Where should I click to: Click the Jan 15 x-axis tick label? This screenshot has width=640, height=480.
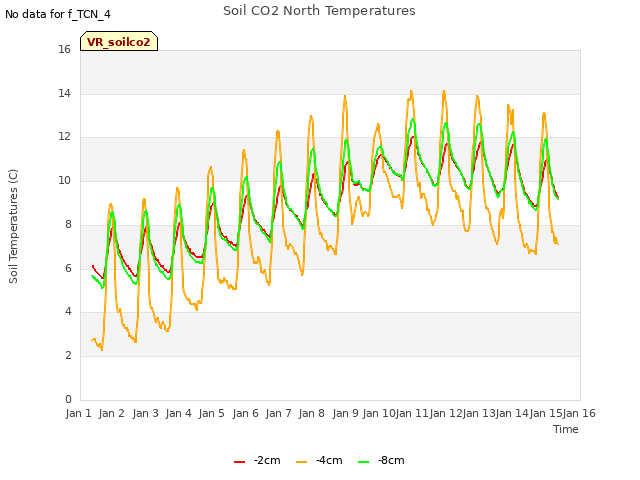click(x=546, y=413)
